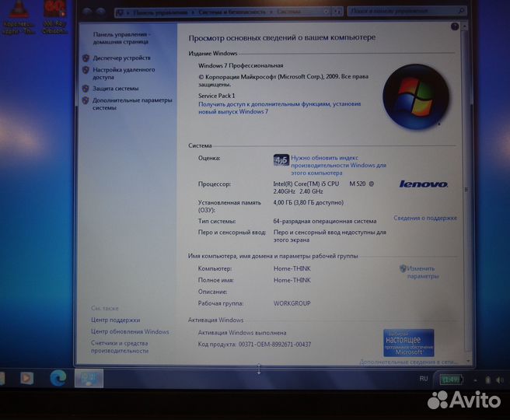The height and width of the screenshot is (420, 510).
Task: Click Активация Windows выполнена text
Action: 242,333
